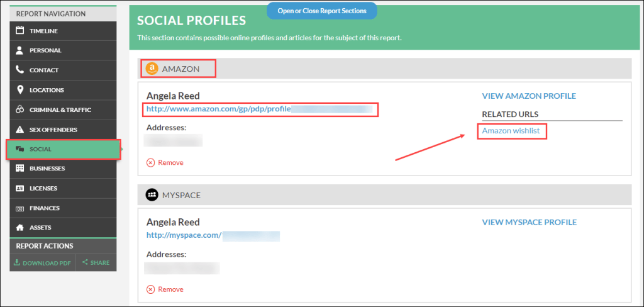Open the View Myspace Profile link
Image resolution: width=644 pixels, height=307 pixels.
[x=529, y=222]
